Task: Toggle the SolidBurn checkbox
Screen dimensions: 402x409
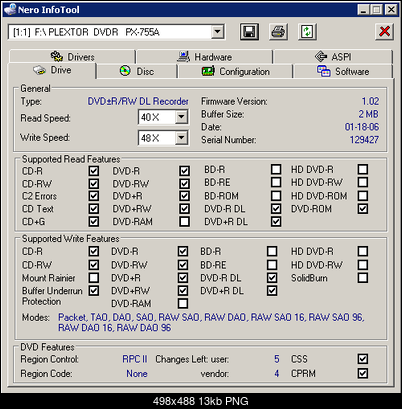Action: tap(363, 278)
